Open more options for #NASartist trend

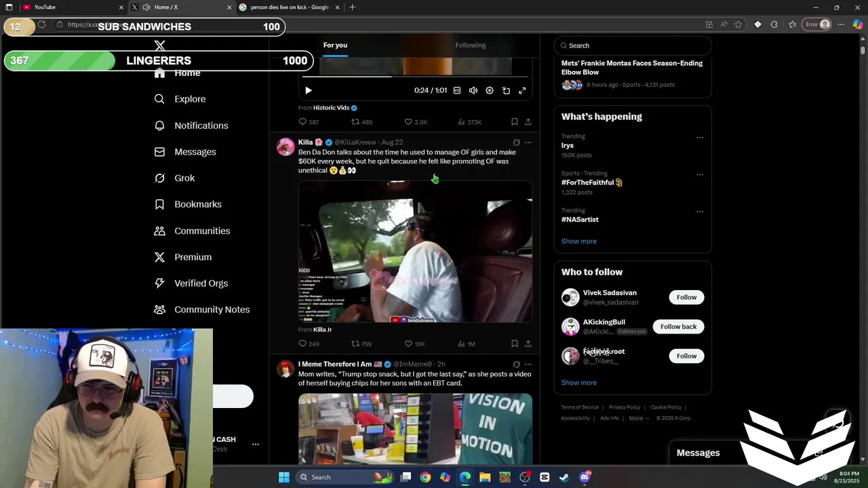coord(700,211)
